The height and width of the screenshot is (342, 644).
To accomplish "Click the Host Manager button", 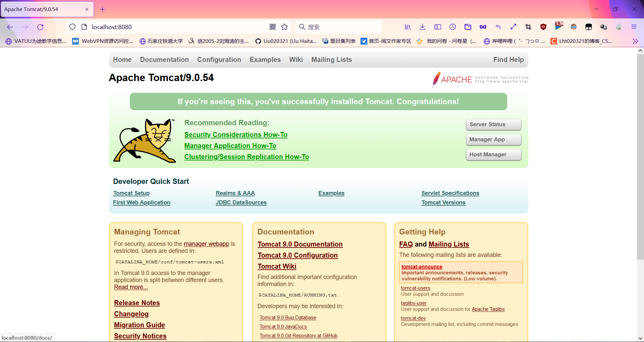I will click(x=493, y=155).
